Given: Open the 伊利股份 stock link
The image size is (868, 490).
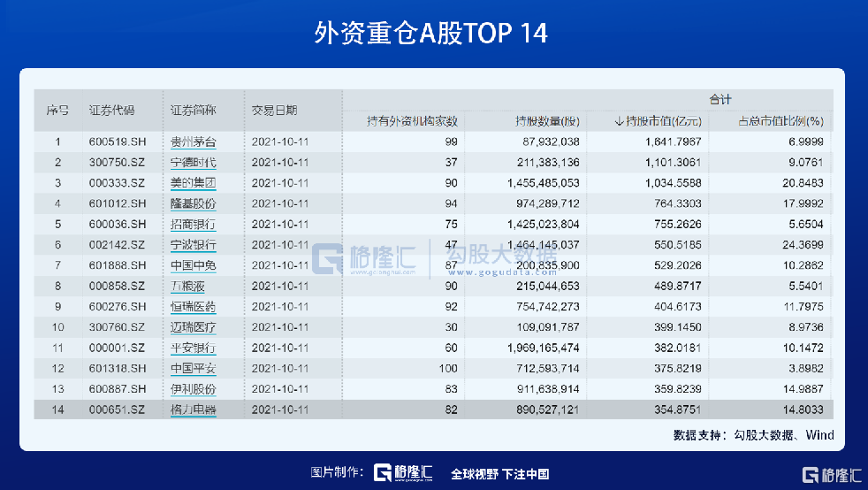Looking at the screenshot, I should [193, 389].
